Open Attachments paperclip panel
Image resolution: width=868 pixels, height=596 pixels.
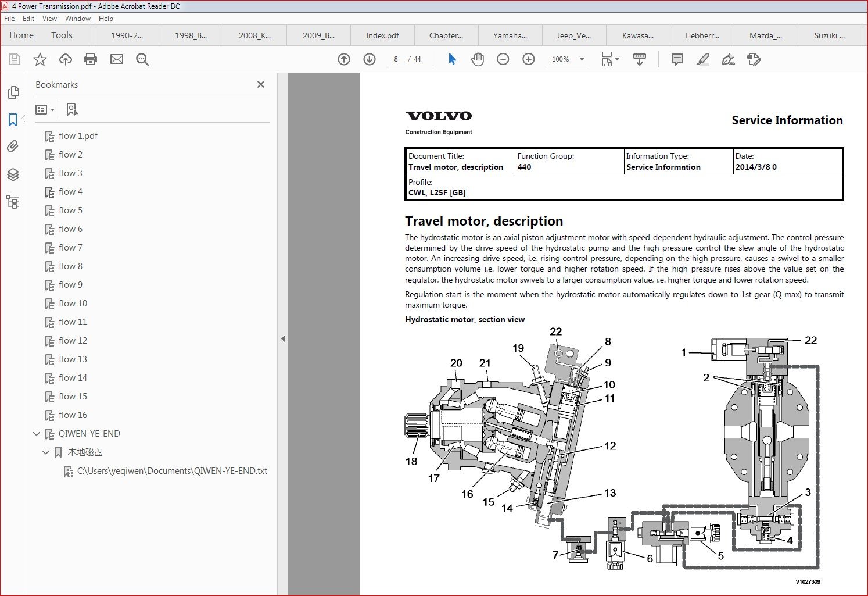click(x=13, y=147)
